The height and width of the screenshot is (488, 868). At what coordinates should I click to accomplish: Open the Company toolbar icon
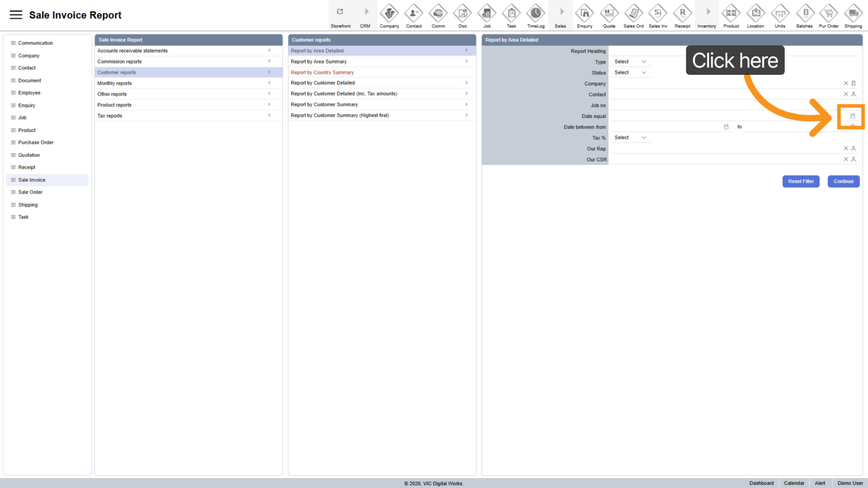[x=389, y=13]
